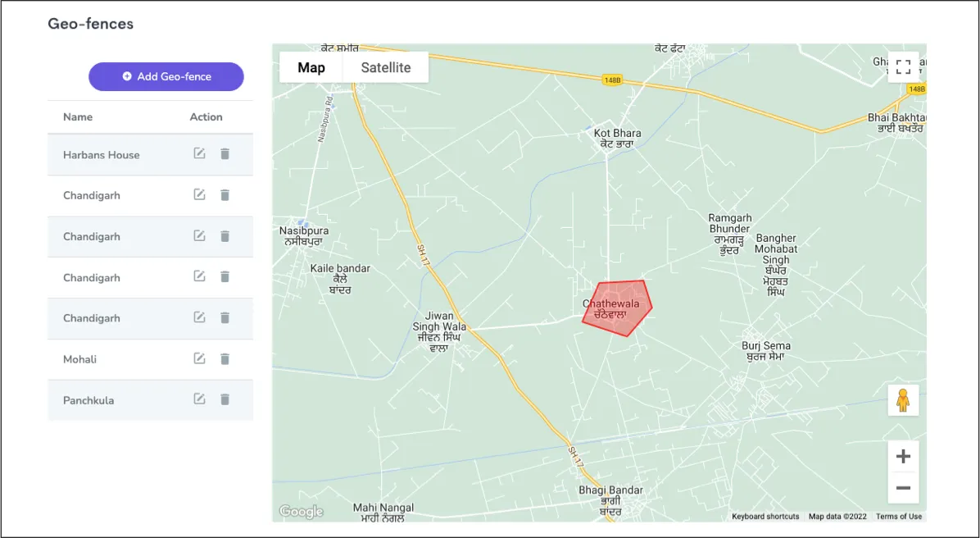Delete the Panchkula geo-fence
Viewport: 980px width, 538px height.
pos(225,399)
